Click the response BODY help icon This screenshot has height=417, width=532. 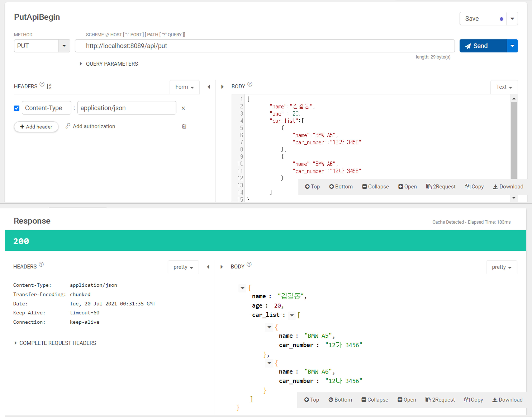tap(249, 264)
